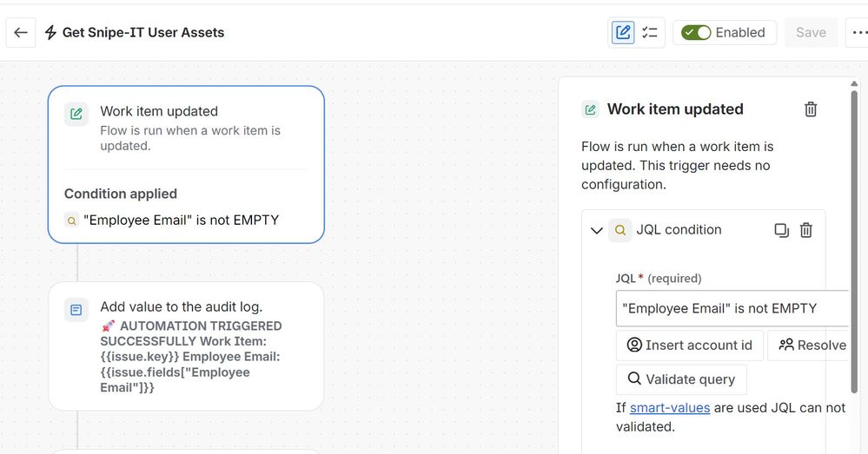This screenshot has width=868, height=454.
Task: Click the pencil icon on trigger card
Action: (76, 114)
